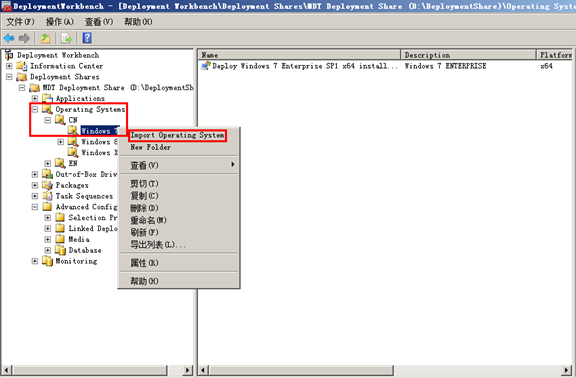Sort list by the Description column header
576x378 pixels.
469,55
